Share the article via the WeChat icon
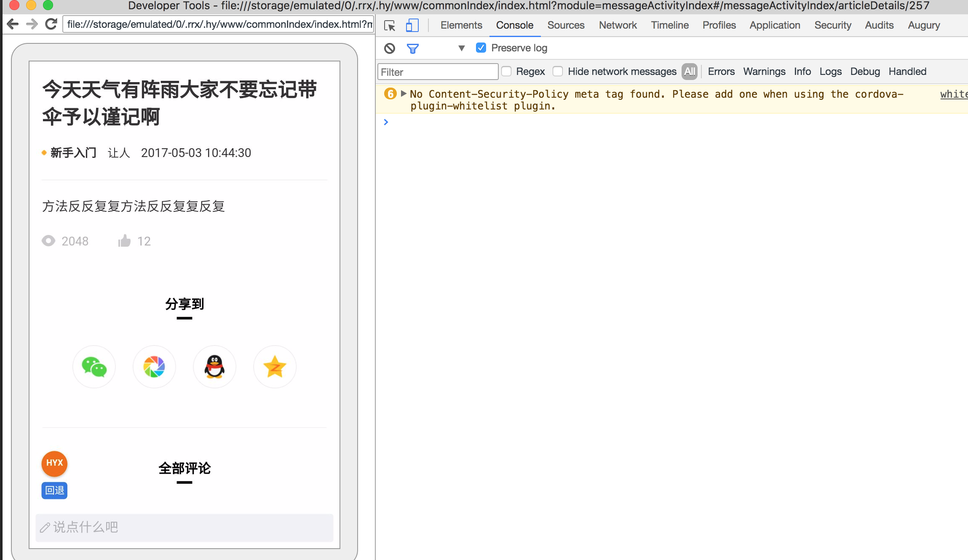Screen dimensions: 968x560 pos(94,367)
